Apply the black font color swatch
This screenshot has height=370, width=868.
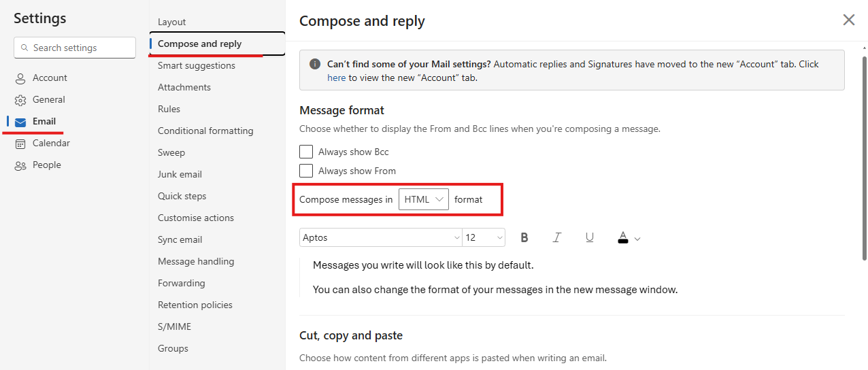pos(622,237)
